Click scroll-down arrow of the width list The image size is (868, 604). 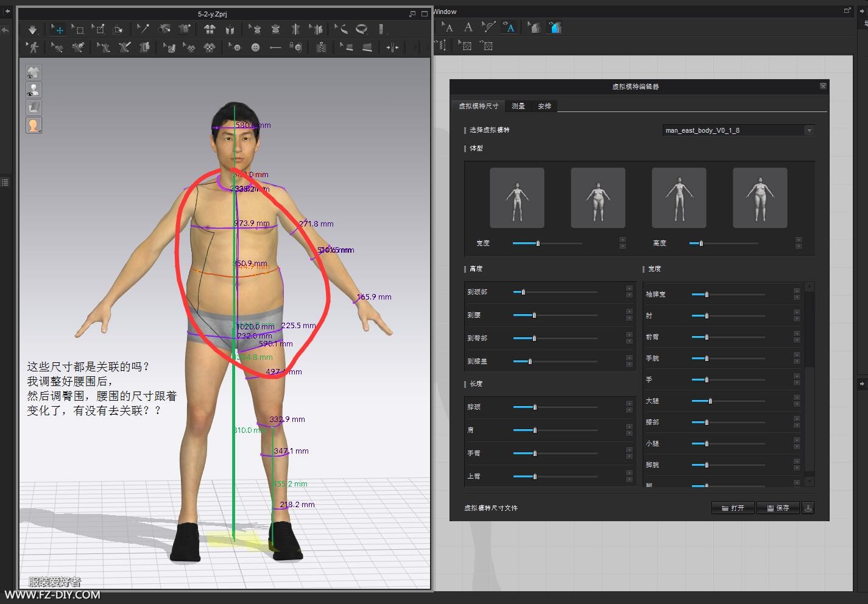click(810, 482)
